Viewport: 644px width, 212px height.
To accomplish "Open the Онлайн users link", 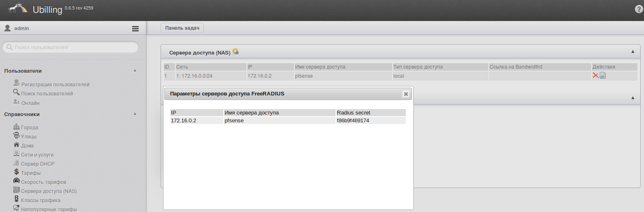I will 30,103.
